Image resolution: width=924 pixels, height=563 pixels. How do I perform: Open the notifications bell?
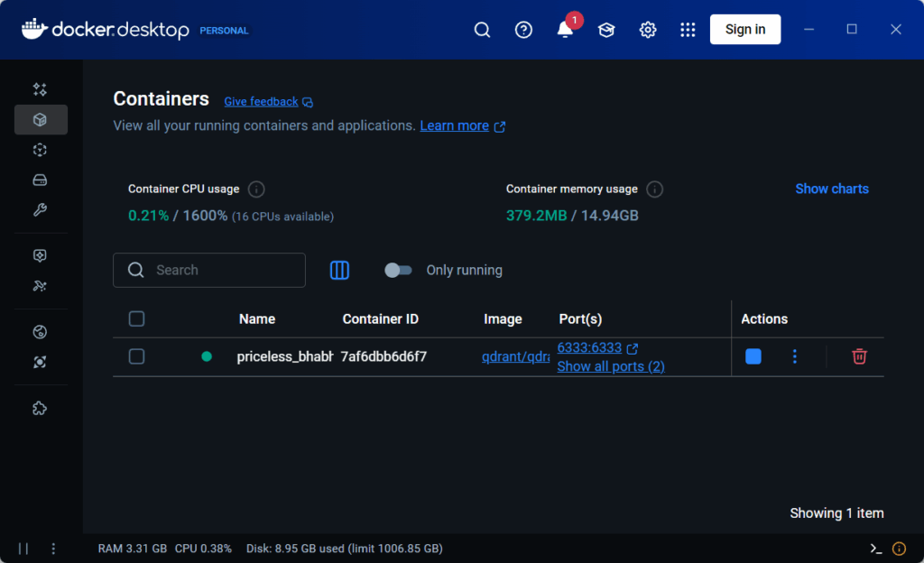(565, 30)
